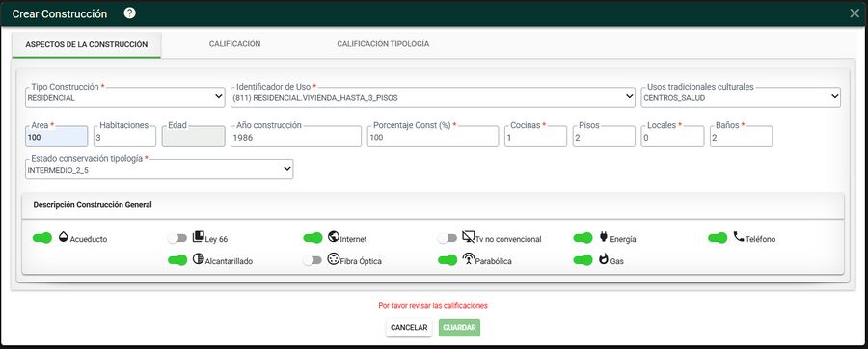Click the Tv no convencional icon
Viewport: 868px width, 349px height.
point(469,238)
